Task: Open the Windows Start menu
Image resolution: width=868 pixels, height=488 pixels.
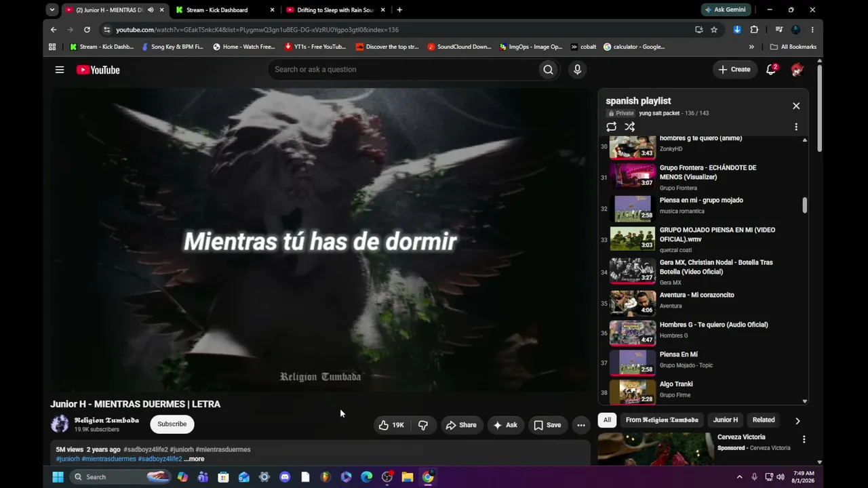Action: (x=58, y=477)
